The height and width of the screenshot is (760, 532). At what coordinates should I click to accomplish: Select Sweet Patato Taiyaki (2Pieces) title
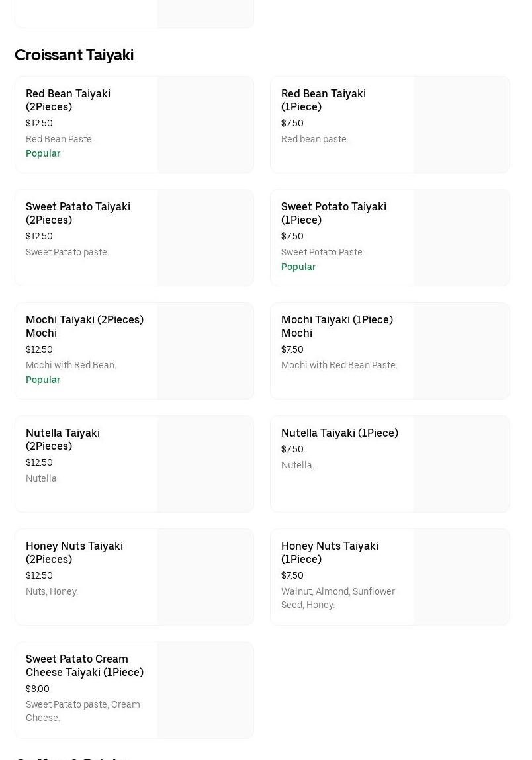78,213
